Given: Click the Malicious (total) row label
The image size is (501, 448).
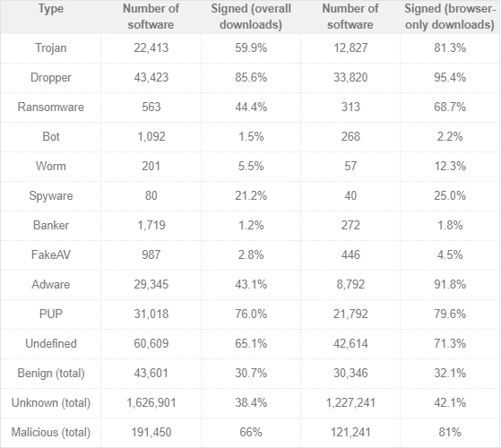Looking at the screenshot, I should [x=51, y=433].
